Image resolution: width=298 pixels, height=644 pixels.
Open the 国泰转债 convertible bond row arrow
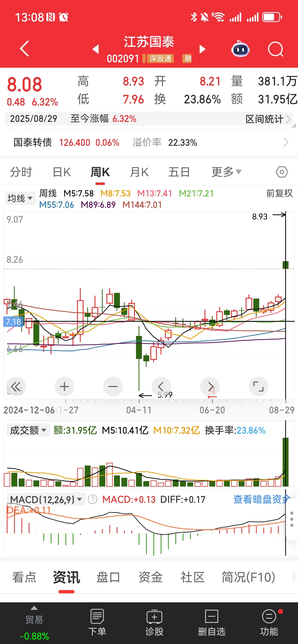pos(286,143)
